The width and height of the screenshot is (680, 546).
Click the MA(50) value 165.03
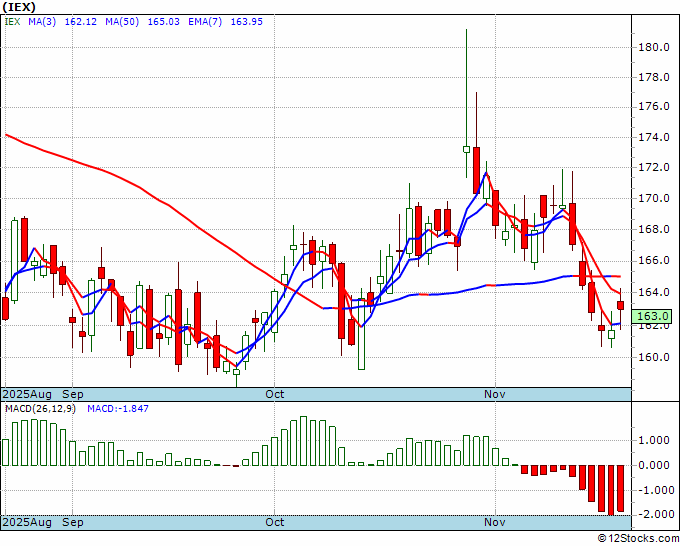(x=163, y=22)
